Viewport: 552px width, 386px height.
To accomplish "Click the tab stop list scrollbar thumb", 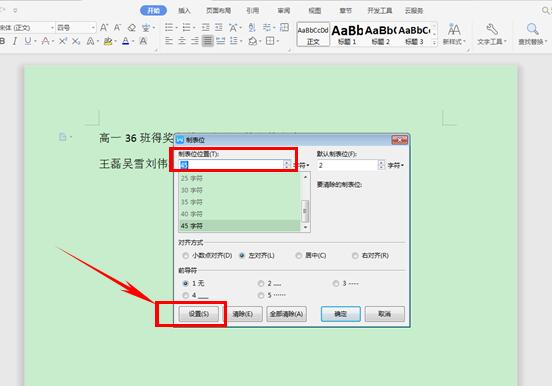I will (305, 211).
